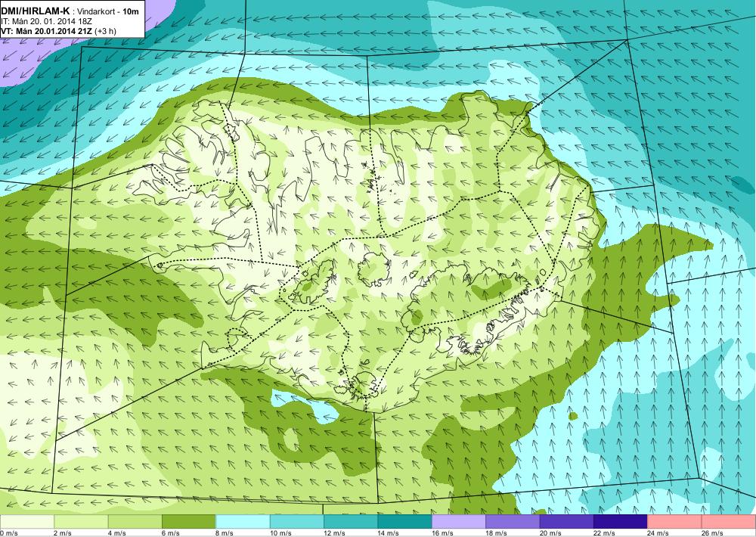Select the "4 m/s" legend label

click(116, 533)
